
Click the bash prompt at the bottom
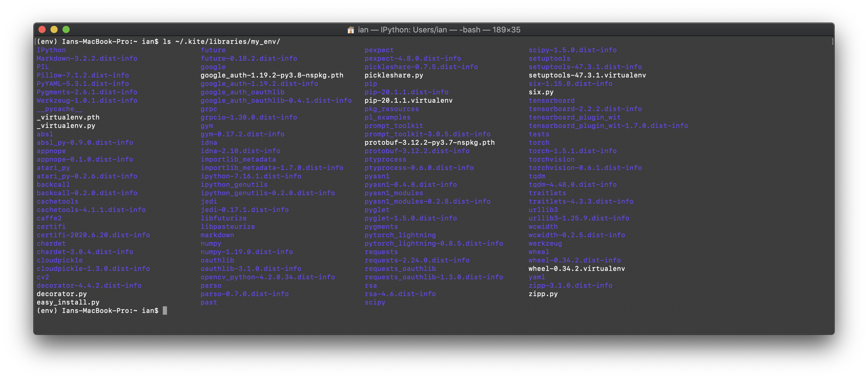point(98,311)
